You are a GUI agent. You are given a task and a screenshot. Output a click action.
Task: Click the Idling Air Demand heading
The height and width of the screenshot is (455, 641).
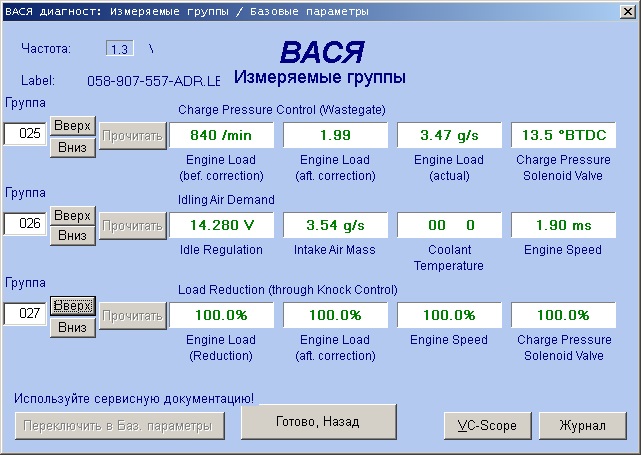(x=226, y=199)
